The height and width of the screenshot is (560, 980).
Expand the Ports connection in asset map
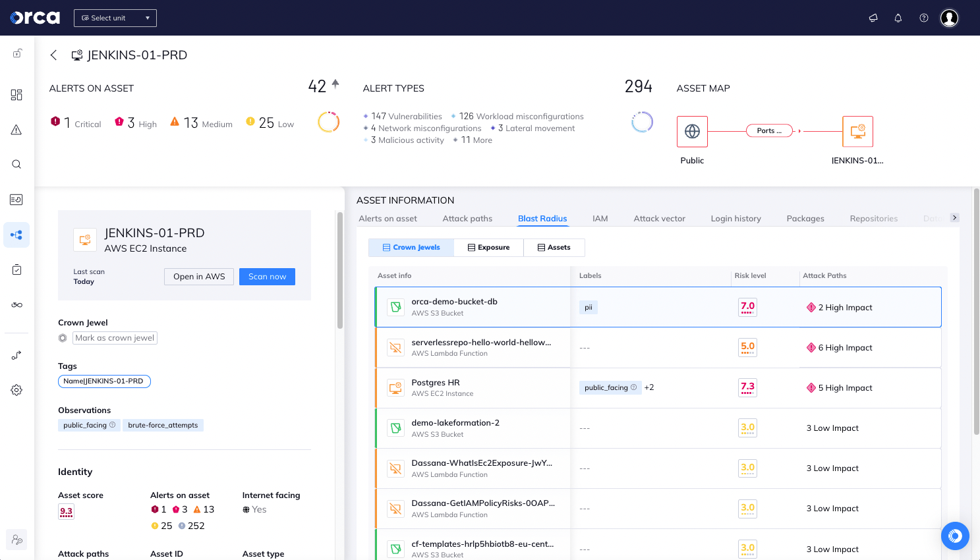[768, 131]
